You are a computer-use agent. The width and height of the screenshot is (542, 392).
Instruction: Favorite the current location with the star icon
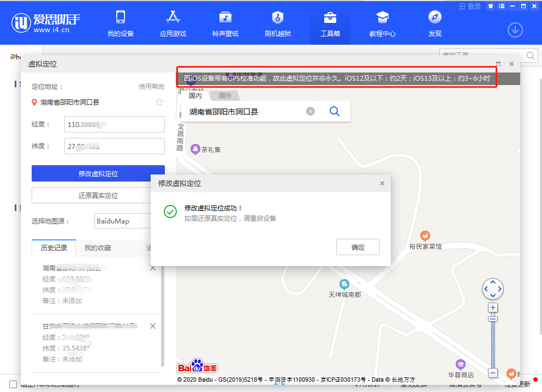coord(159,101)
